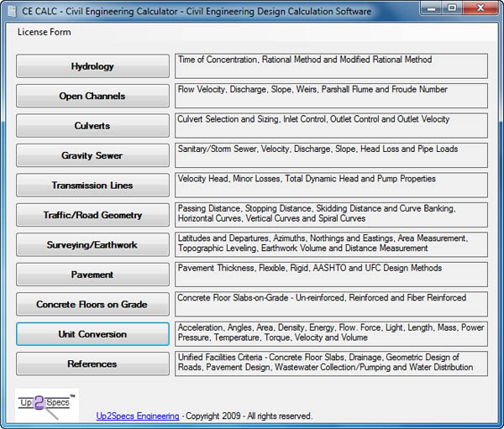Screen dimensions: 504x429
Task: Choose the Traffic/Road Geometry module
Action: click(92, 215)
